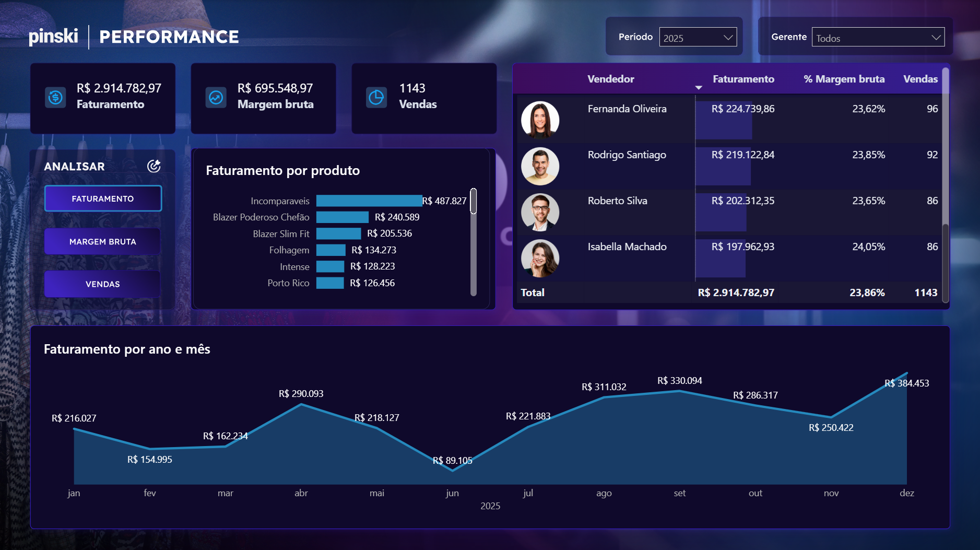Viewport: 980px width, 550px height.
Task: Click the clock icon on the Vendas card
Action: (377, 98)
